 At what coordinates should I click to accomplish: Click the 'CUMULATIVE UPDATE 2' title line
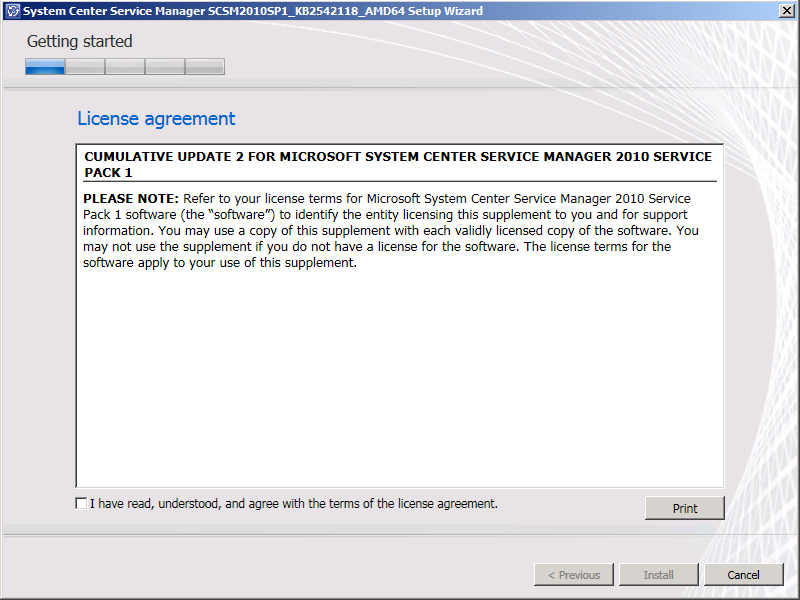tap(398, 164)
